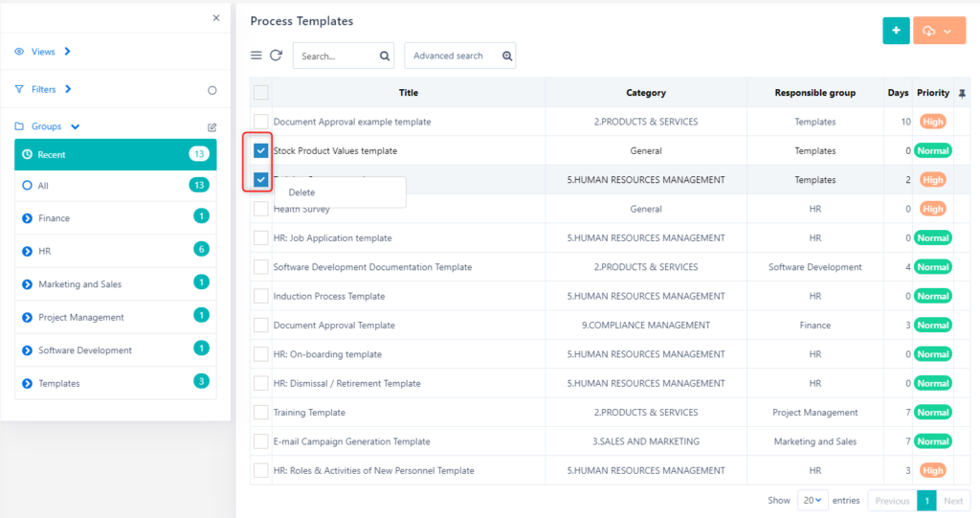
Task: Open HR: On-boarding template row
Action: tap(327, 354)
